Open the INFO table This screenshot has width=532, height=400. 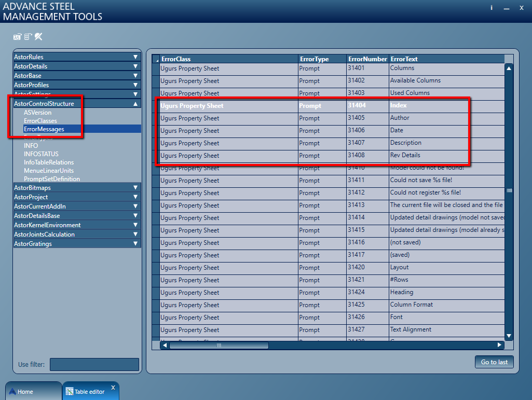[x=31, y=146]
